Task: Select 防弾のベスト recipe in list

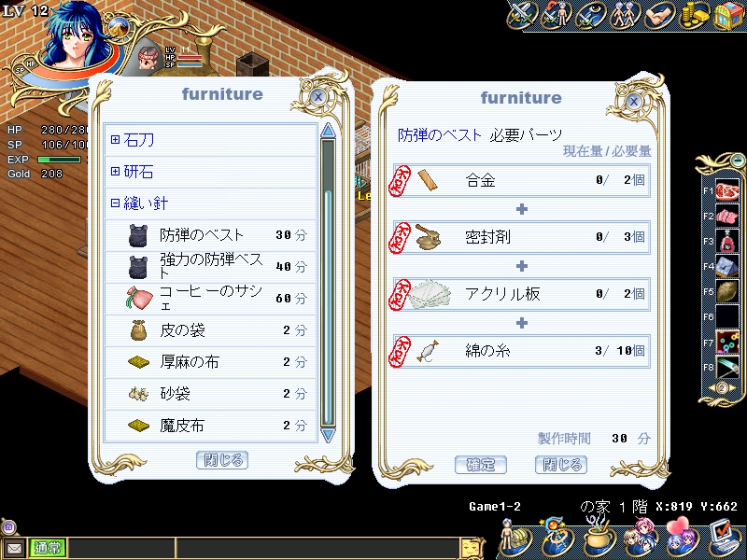Action: pos(211,235)
